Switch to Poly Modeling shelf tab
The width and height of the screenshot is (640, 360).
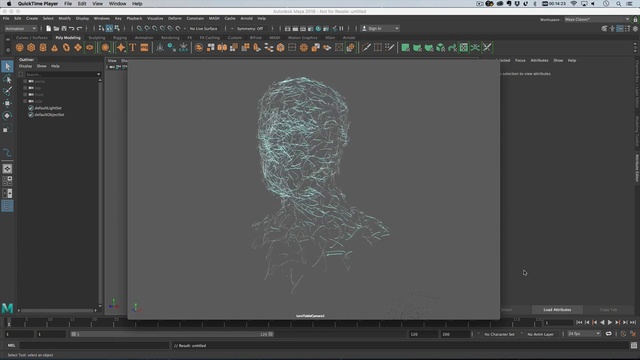(68, 38)
